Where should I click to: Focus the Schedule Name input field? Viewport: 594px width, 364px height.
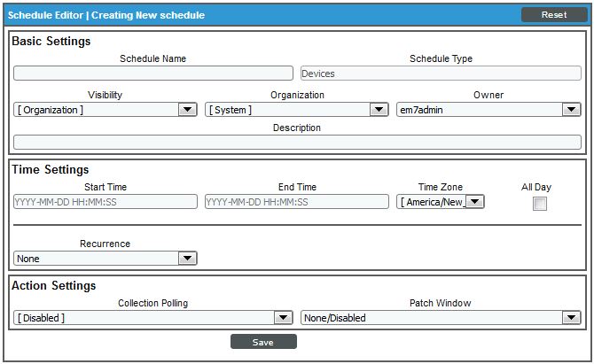[153, 73]
